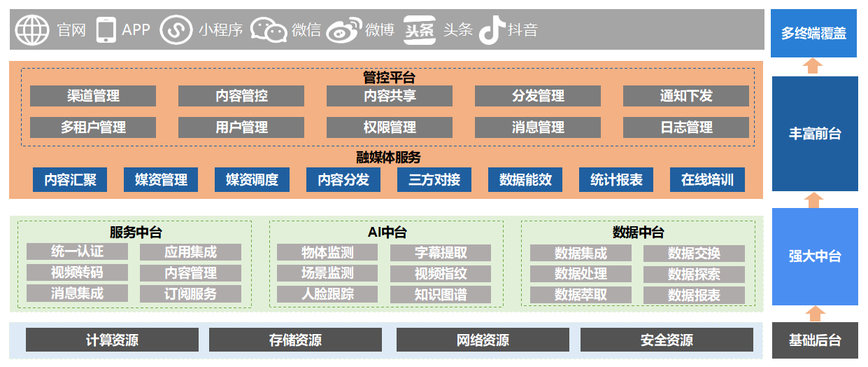Click the 场景监测 item
Screen dimensions: 868x367
point(327,273)
